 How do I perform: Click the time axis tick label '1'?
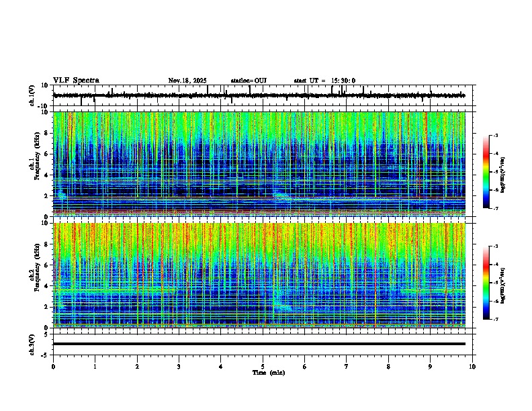pyautogui.click(x=95, y=367)
